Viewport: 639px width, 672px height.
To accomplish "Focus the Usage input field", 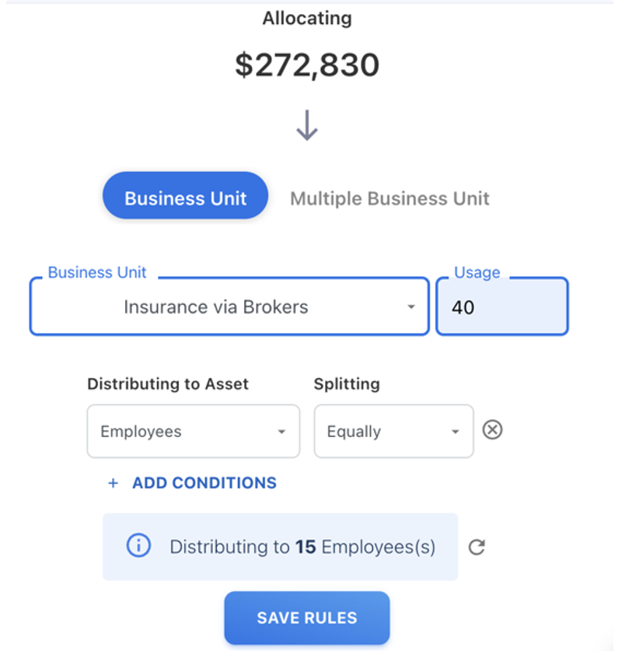I will [502, 307].
